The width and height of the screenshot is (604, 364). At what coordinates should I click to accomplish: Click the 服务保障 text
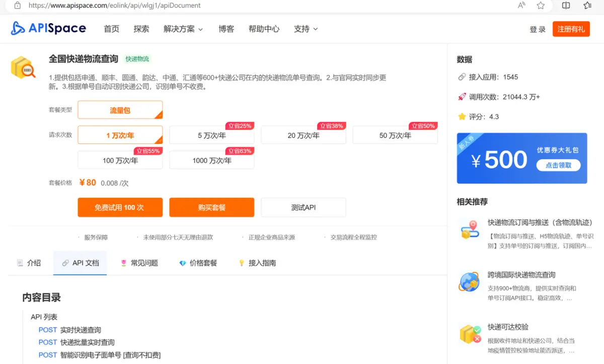pyautogui.click(x=96, y=237)
